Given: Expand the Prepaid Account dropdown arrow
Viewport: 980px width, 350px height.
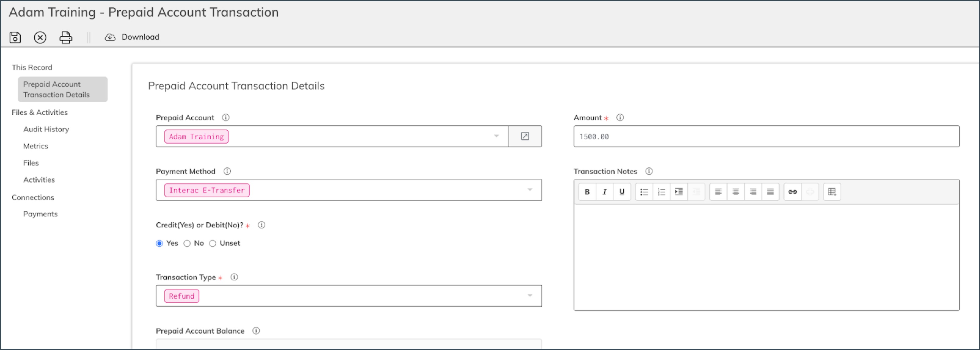Looking at the screenshot, I should coord(496,136).
